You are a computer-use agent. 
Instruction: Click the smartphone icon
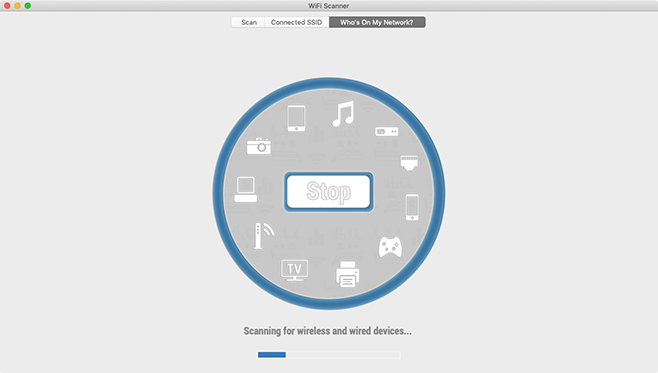pos(412,207)
